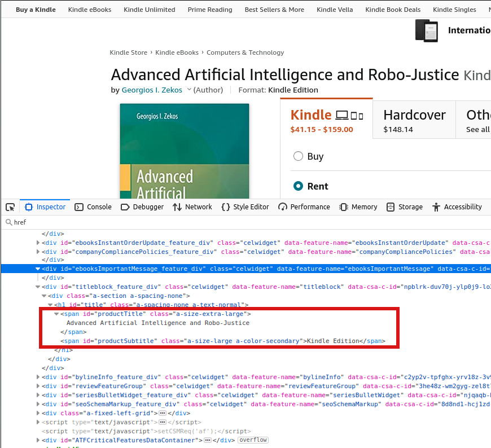Select the productSubtitle span row
491x448 pixels.
[x=222, y=341]
